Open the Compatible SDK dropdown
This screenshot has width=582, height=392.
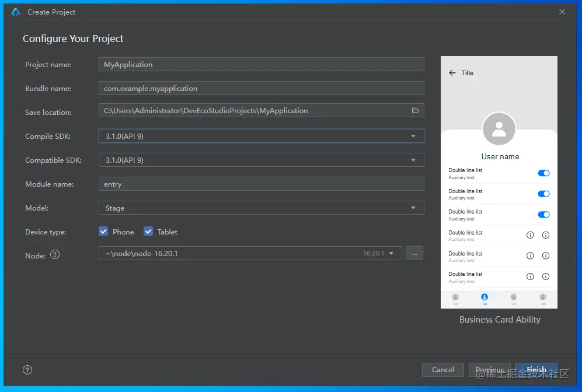click(262, 160)
